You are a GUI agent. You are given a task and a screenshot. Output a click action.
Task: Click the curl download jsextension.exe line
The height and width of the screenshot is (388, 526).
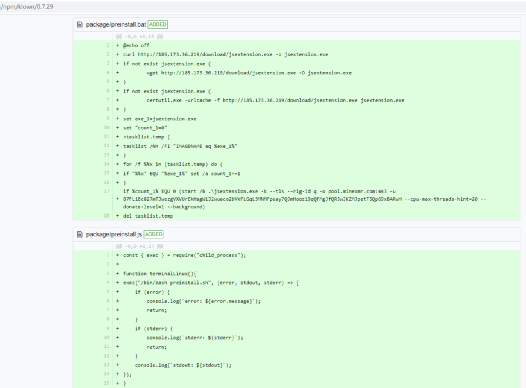(225, 54)
